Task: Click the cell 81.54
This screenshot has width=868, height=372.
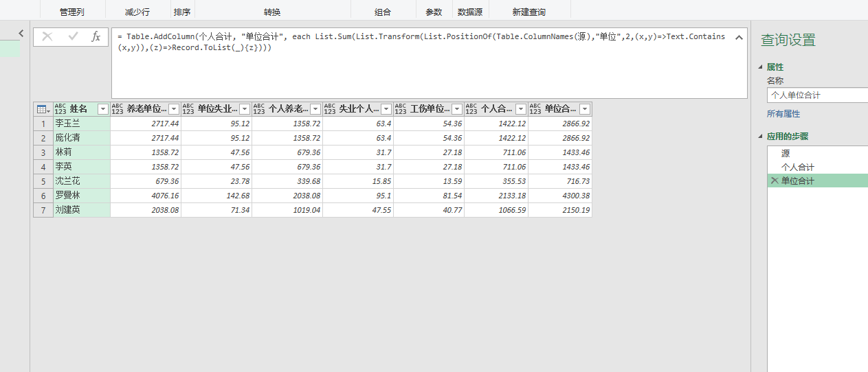Action: (429, 196)
